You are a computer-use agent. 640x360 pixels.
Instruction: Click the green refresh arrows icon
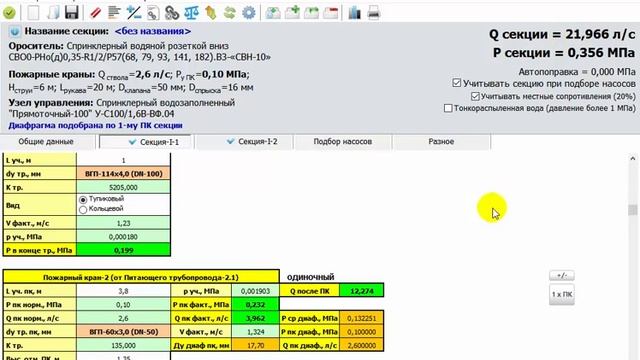[230, 13]
